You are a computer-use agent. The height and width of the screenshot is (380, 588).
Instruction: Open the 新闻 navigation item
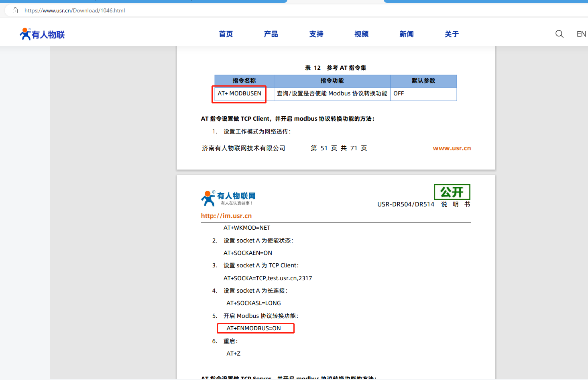[x=407, y=34]
